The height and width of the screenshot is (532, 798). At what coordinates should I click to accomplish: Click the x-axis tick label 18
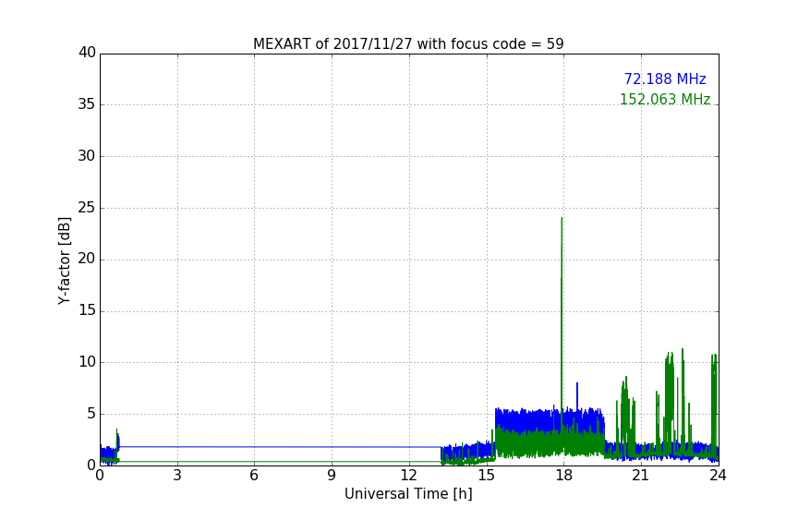(x=564, y=476)
